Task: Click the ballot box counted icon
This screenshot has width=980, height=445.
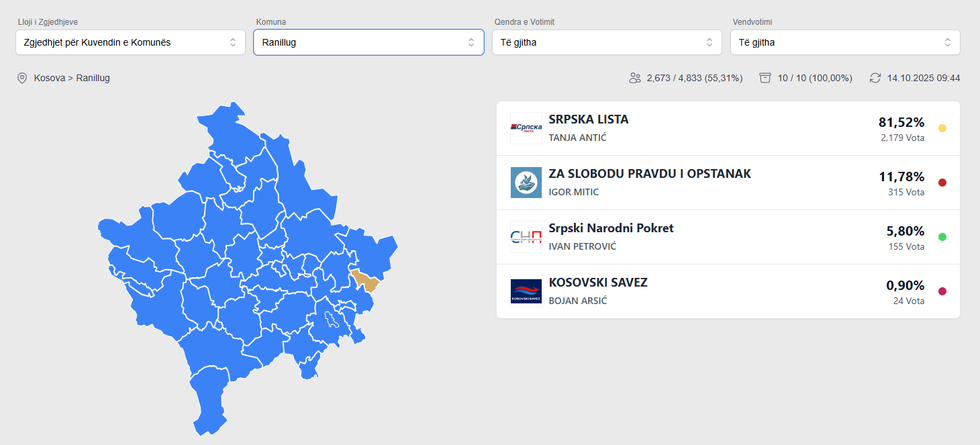Action: point(765,78)
